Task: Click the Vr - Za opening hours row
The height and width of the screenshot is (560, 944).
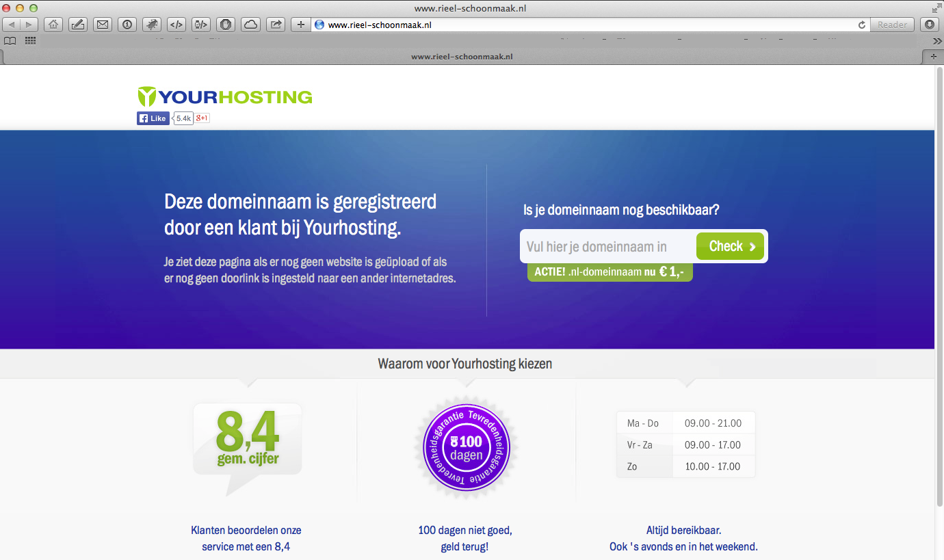Action: (x=685, y=445)
